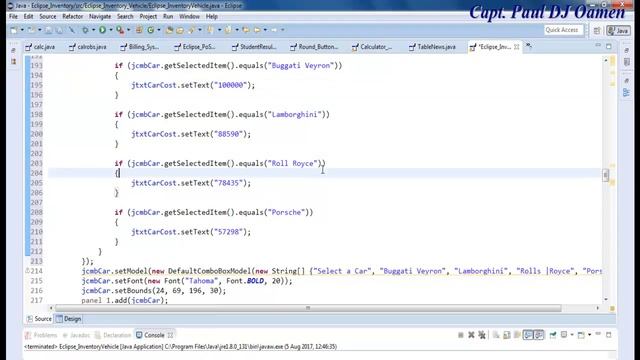Open the Navigate menu
640x360 pixels.
tap(100, 16)
